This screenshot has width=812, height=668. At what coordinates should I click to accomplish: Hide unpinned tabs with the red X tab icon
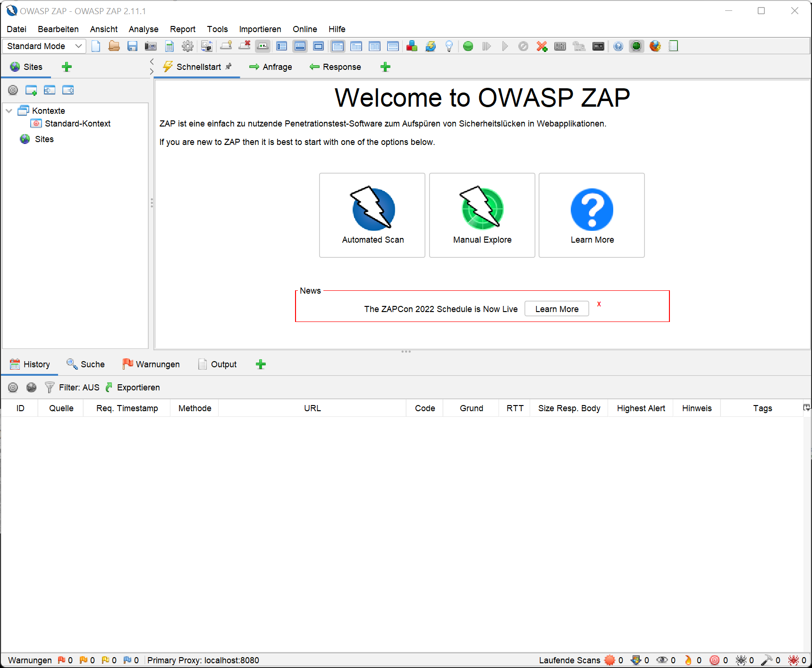245,46
